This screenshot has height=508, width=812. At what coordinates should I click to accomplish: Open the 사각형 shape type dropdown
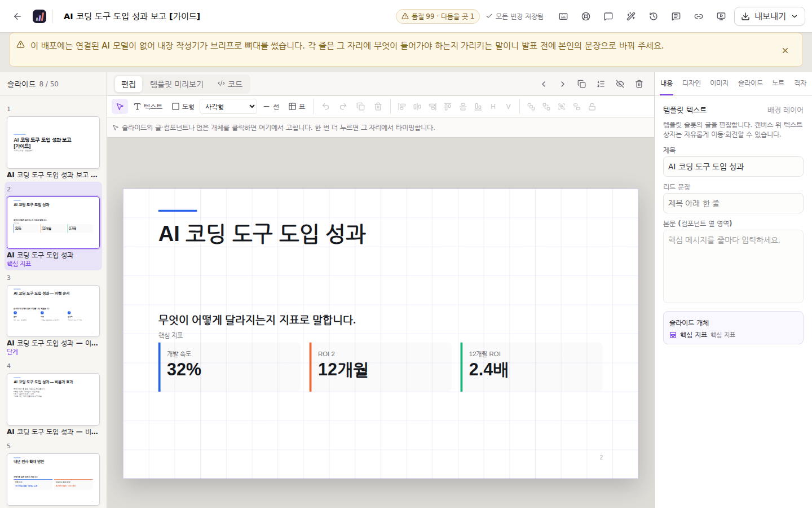click(228, 107)
